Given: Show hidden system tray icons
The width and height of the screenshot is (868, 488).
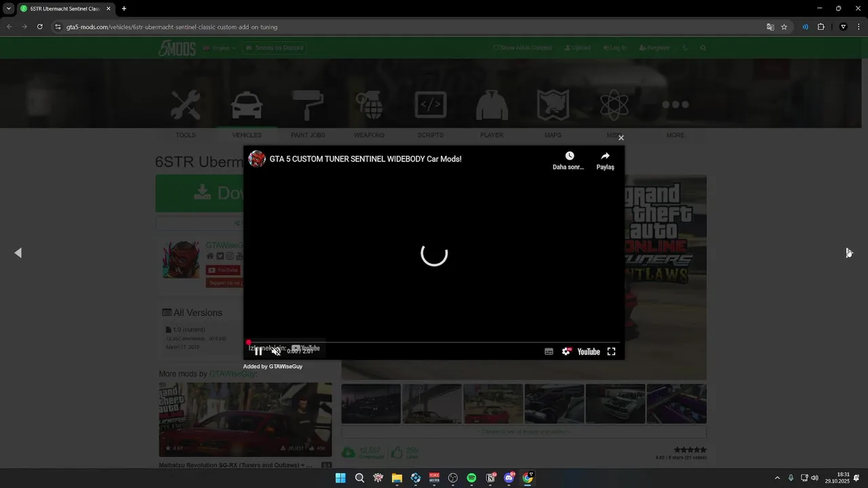Looking at the screenshot, I should point(777,478).
